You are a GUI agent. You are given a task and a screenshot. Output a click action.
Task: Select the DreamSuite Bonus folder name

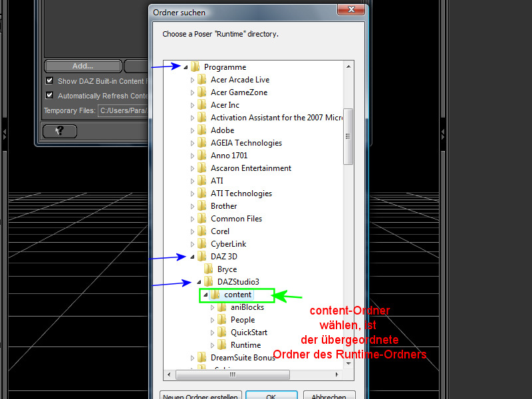[243, 358]
